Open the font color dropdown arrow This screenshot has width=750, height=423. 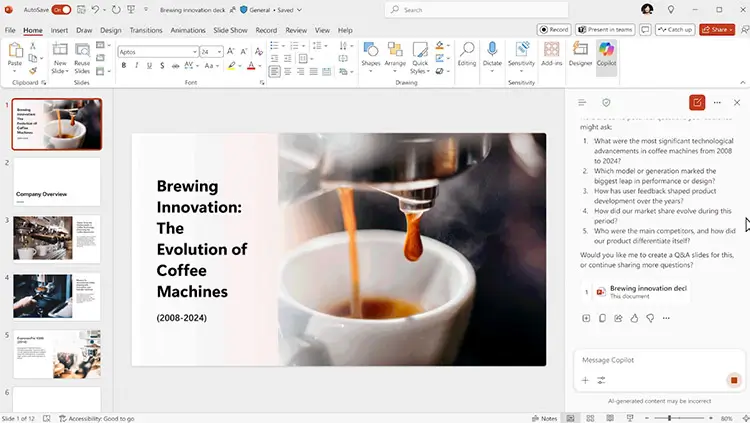260,66
